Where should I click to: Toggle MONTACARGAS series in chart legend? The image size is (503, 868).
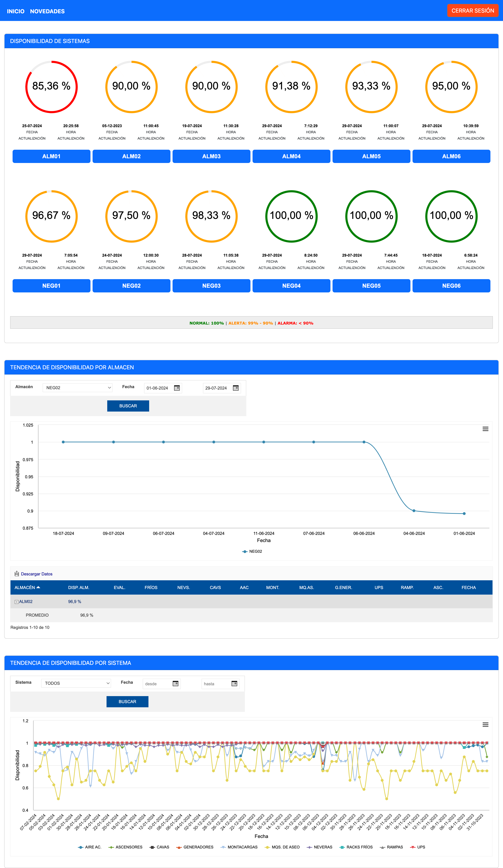(x=242, y=847)
